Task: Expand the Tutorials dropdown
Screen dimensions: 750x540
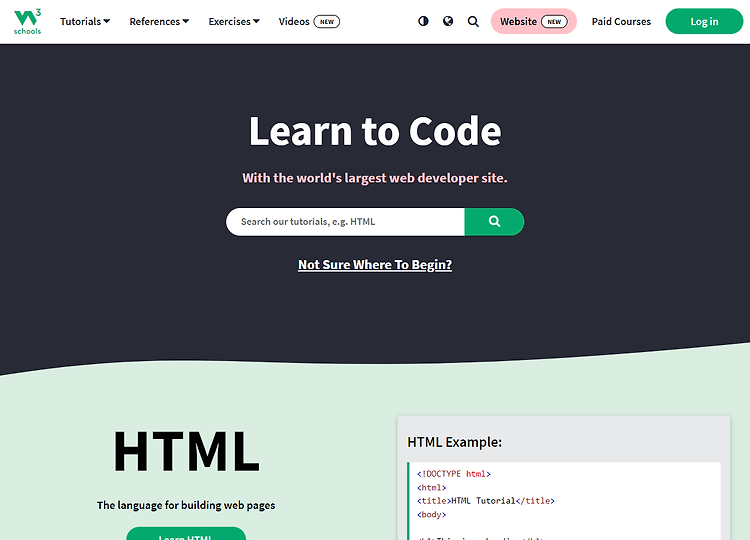Action: 85,22
